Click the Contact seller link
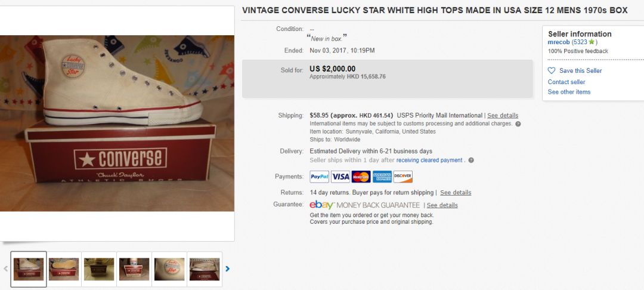The image size is (644, 290). [566, 82]
